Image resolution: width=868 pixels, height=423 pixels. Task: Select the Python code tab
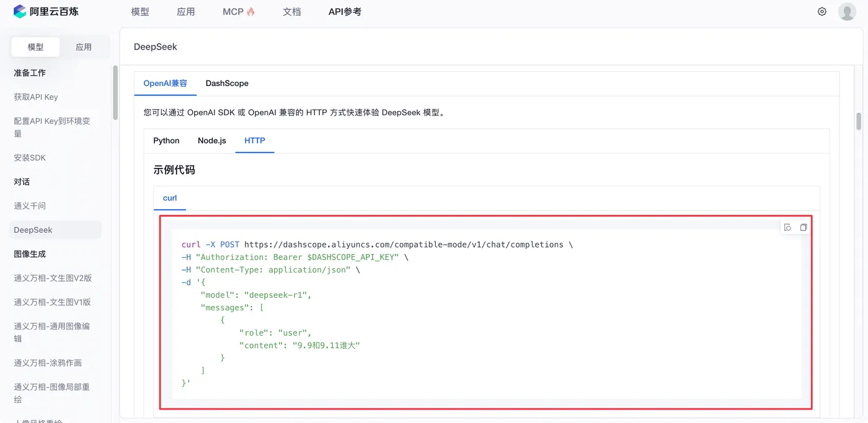[166, 141]
